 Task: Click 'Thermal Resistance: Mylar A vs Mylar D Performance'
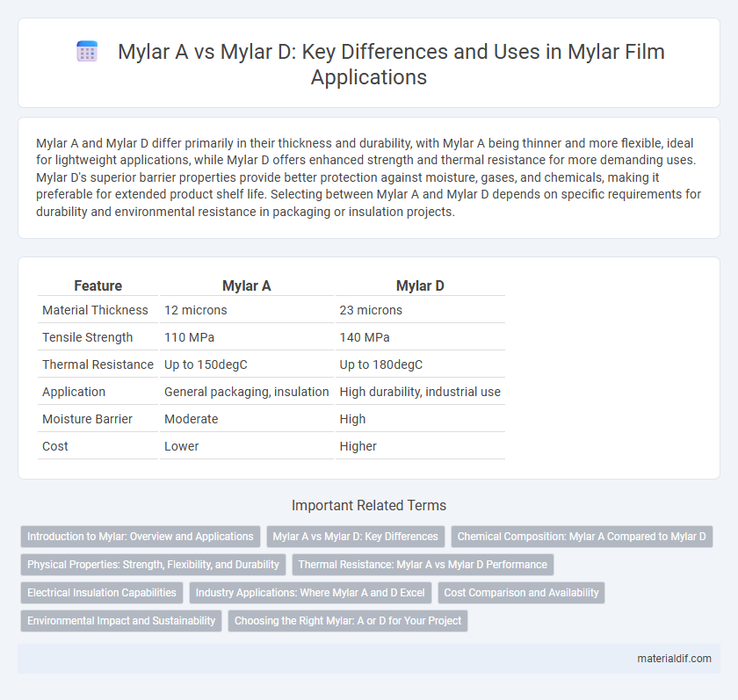[x=423, y=565]
